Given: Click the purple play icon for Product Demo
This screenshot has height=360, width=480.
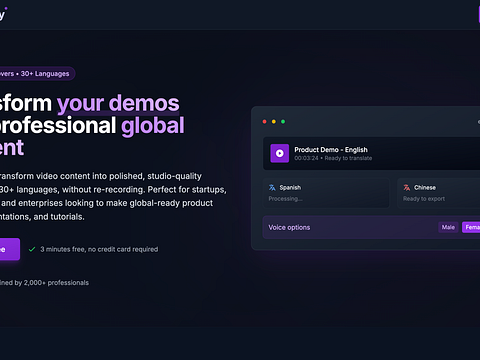Looking at the screenshot, I should point(279,153).
